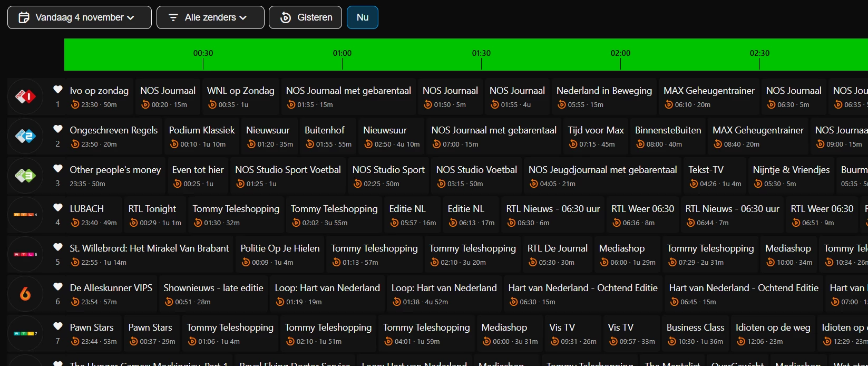
Task: Click replay icon of De Alleskunner VIPS
Action: [x=74, y=302]
